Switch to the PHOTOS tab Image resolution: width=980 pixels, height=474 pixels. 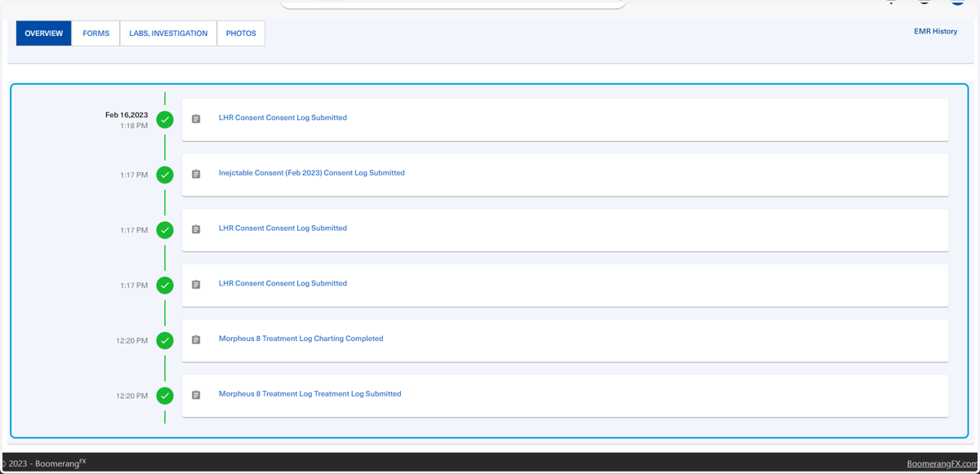pyautogui.click(x=241, y=33)
